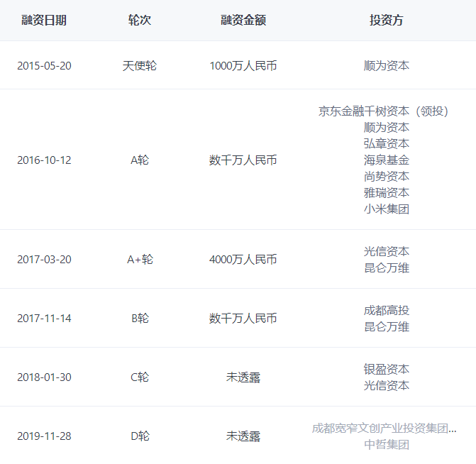Open the 弘章资本 investor link
The height and width of the screenshot is (464, 476).
(x=387, y=143)
